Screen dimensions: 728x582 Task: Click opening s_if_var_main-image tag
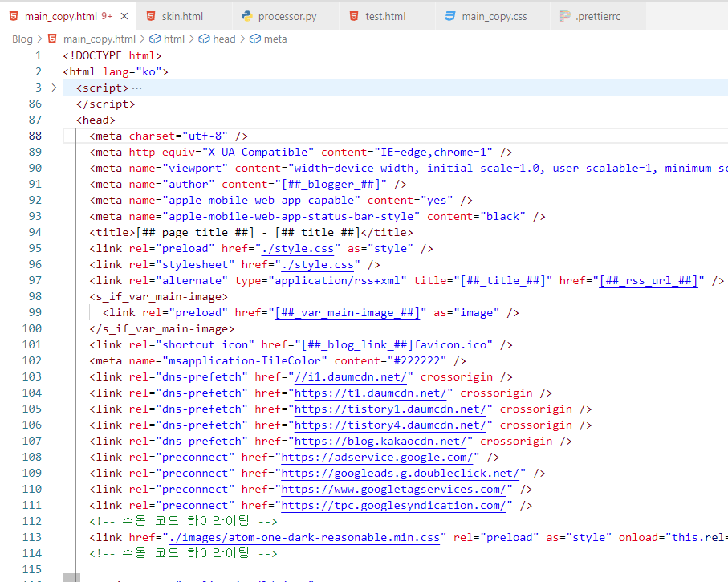(x=158, y=296)
